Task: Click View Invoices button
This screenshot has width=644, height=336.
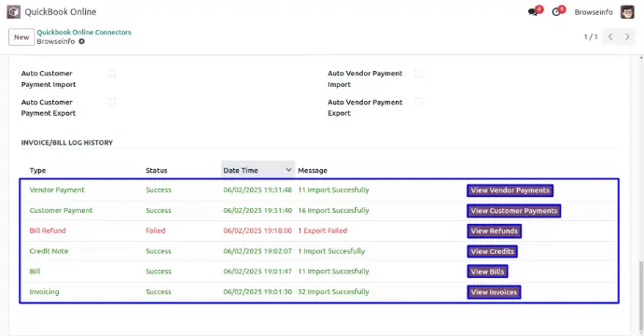Action: pyautogui.click(x=494, y=292)
